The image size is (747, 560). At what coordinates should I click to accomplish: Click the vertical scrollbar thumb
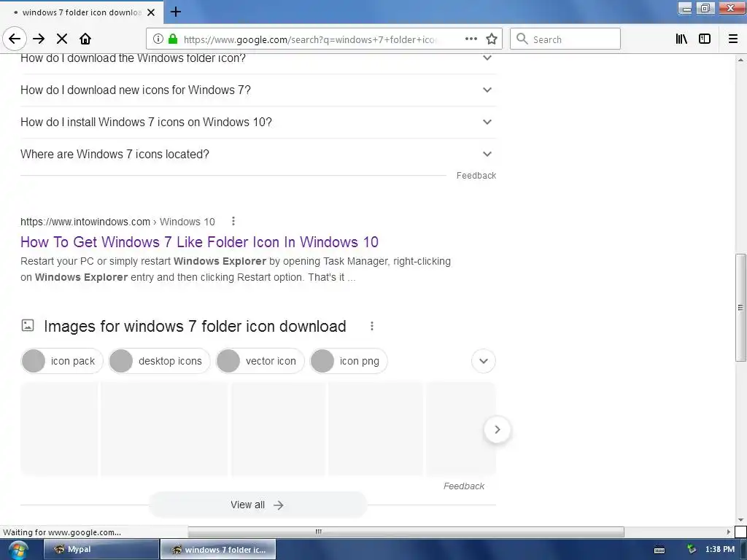pyautogui.click(x=740, y=308)
